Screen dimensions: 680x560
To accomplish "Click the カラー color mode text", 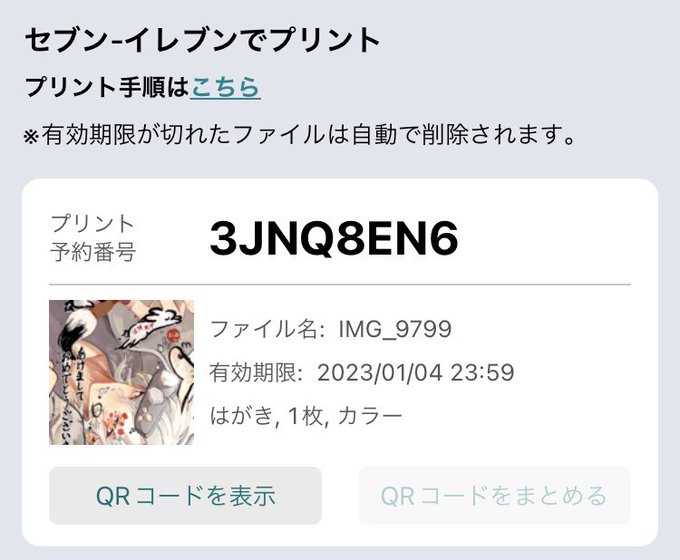I will 370,416.
